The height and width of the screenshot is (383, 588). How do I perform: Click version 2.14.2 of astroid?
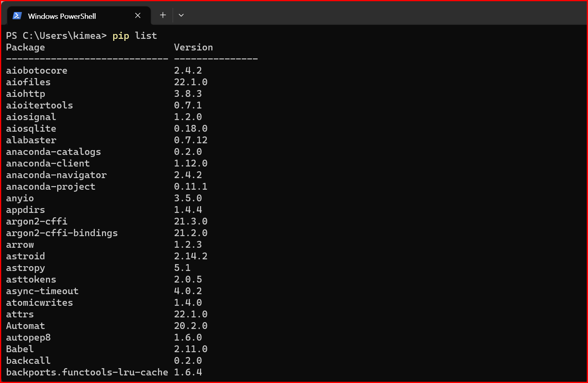[190, 256]
